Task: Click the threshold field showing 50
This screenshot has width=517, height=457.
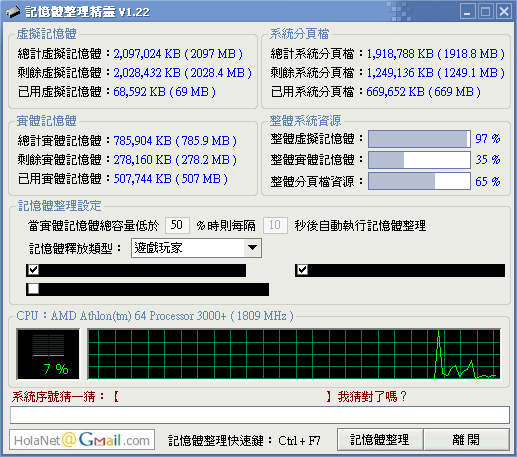Action: point(177,225)
